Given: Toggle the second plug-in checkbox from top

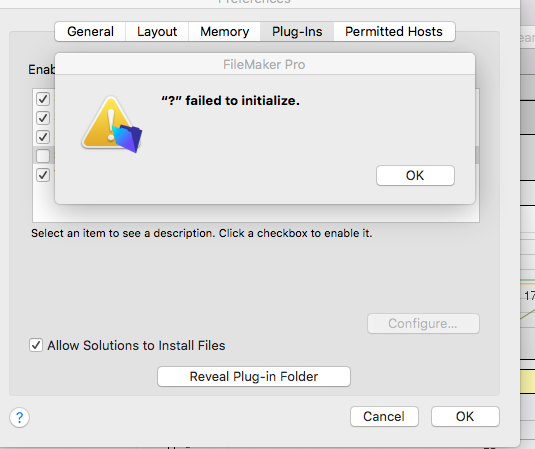Looking at the screenshot, I should [43, 118].
